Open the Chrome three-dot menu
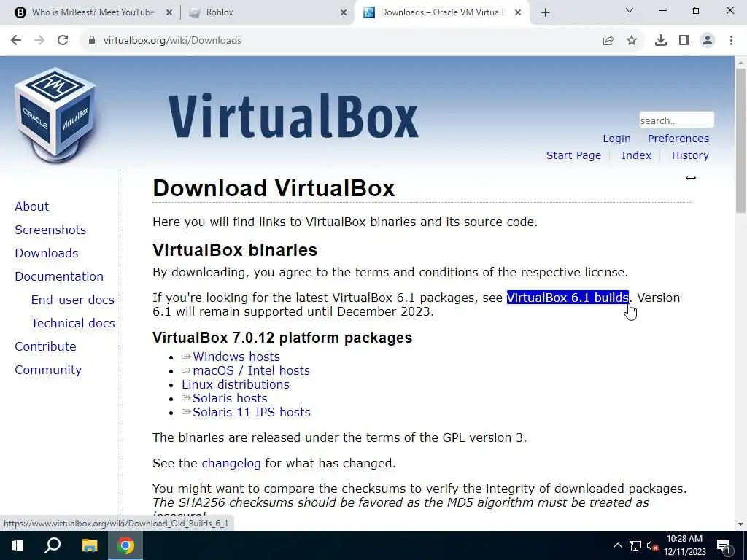 (731, 41)
